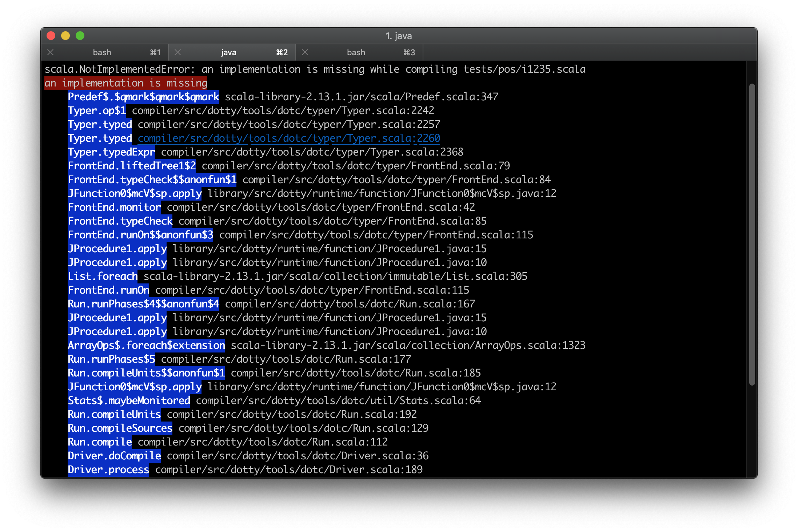
Task: Select the java tab
Action: tap(229, 52)
